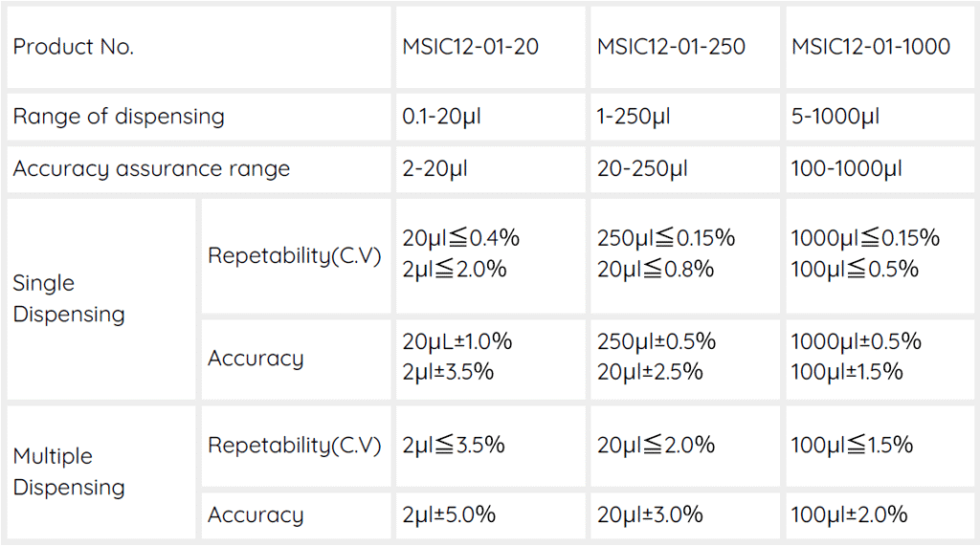Image resolution: width=980 pixels, height=546 pixels.
Task: Select the 1000µl±0.5% accuracy cell
Action: [x=856, y=341]
